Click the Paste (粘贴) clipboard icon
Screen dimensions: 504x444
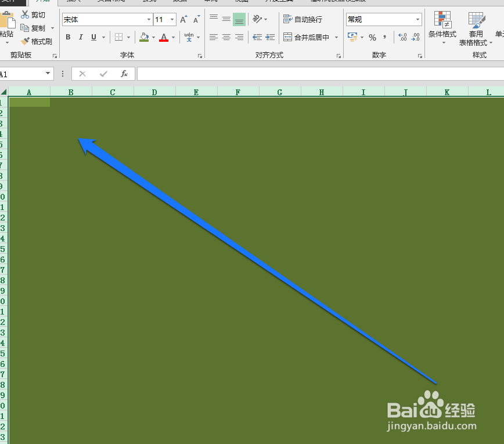tap(7, 20)
